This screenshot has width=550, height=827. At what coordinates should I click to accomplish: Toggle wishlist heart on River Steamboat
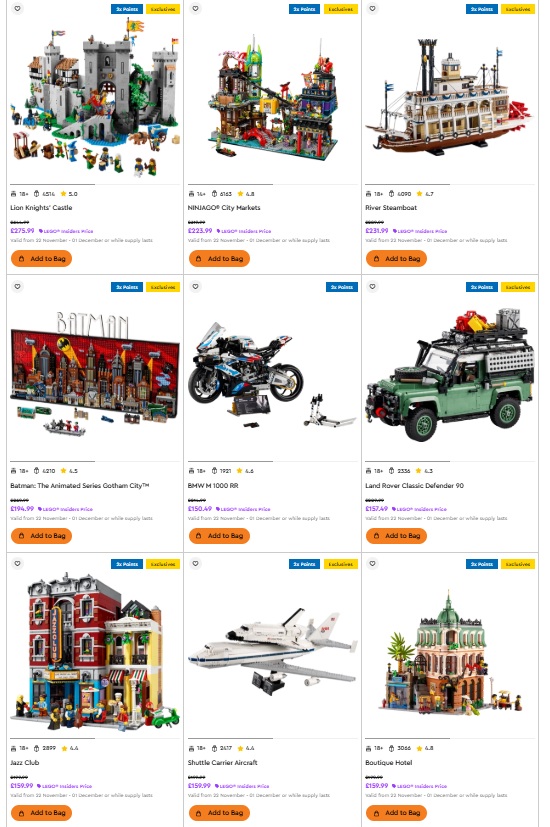(372, 8)
